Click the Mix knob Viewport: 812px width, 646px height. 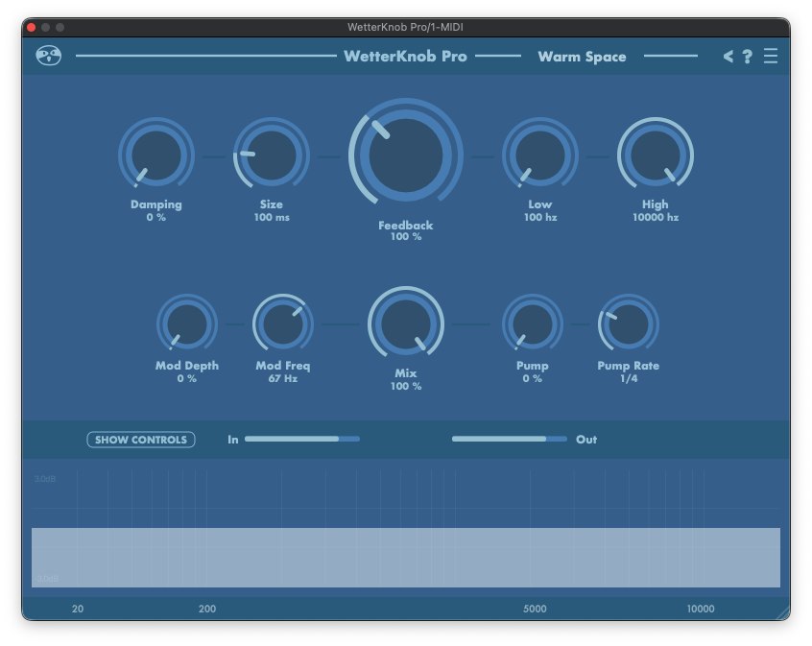[x=406, y=324]
